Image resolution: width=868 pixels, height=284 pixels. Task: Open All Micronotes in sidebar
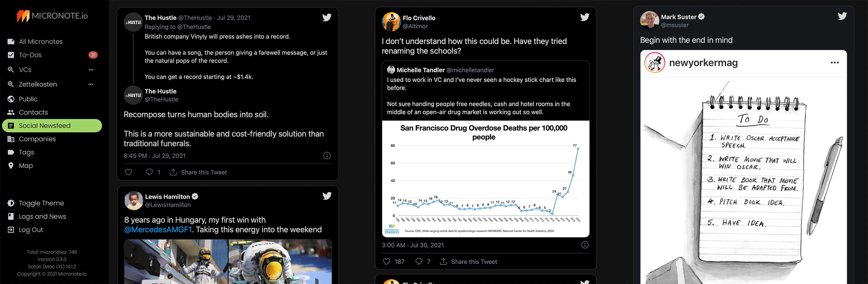41,42
